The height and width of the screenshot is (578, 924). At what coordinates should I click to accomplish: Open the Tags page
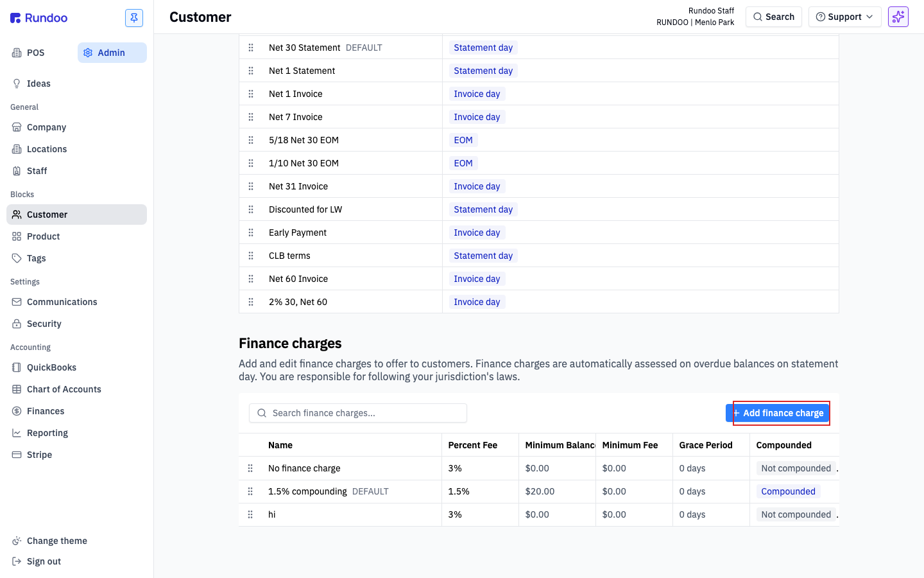click(x=77, y=258)
